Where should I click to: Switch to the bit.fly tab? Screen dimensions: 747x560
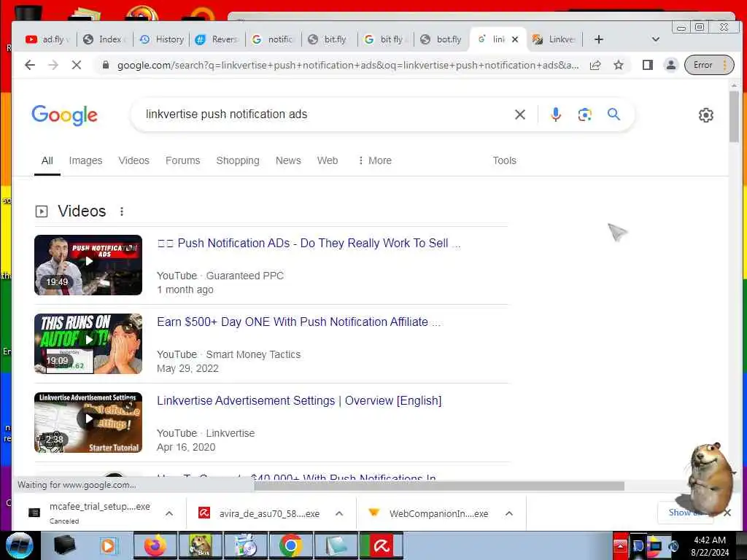tap(330, 39)
